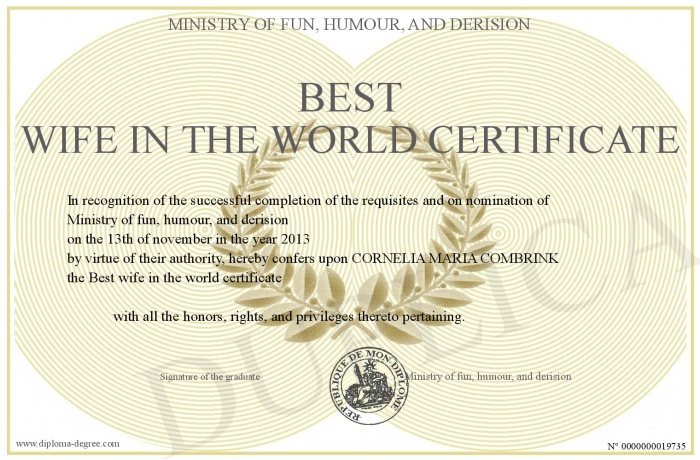
Task: Click the left concentric circles background pattern
Action: (x=120, y=150)
